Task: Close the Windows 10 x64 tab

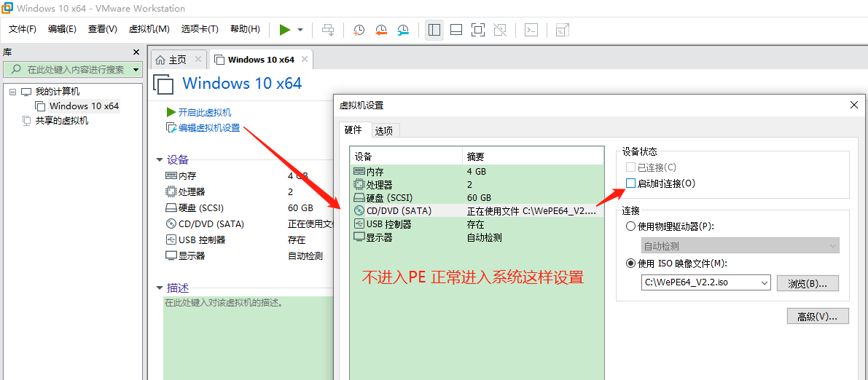Action: pos(305,59)
